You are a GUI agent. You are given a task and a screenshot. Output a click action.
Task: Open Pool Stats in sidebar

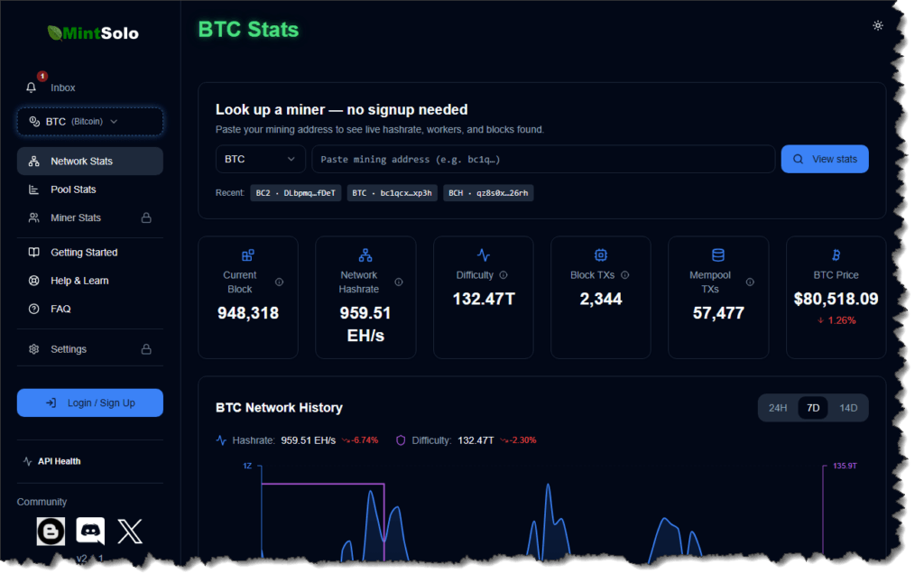pyautogui.click(x=90, y=190)
